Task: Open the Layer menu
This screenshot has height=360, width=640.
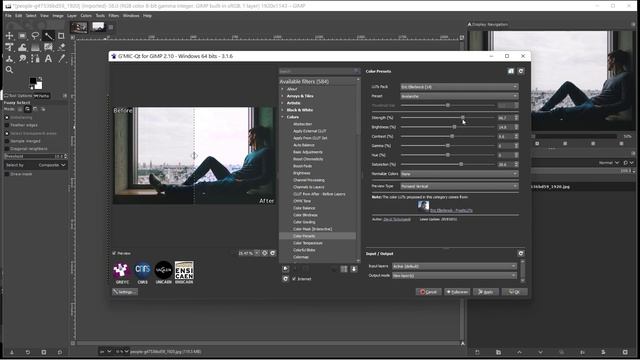Action: click(72, 16)
